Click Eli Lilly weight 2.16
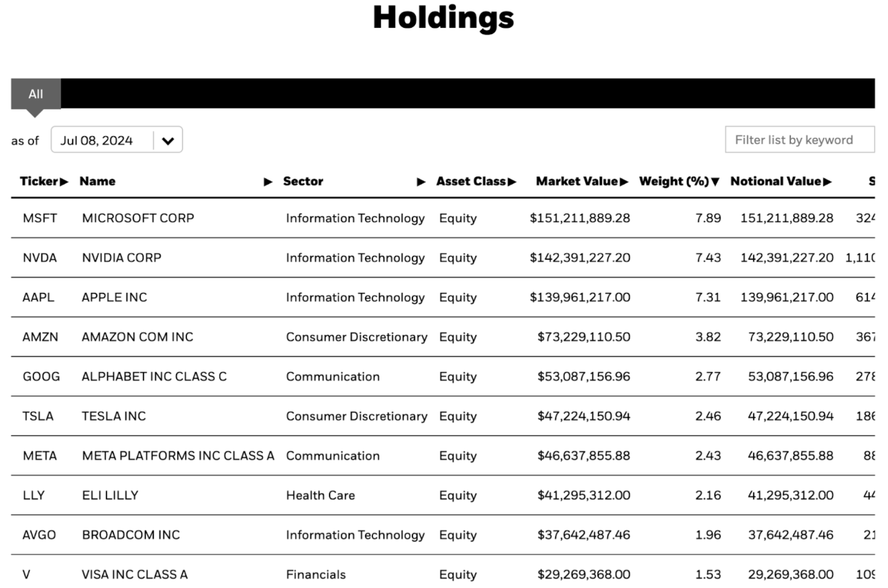Viewport: 888px width, 588px height. (708, 496)
